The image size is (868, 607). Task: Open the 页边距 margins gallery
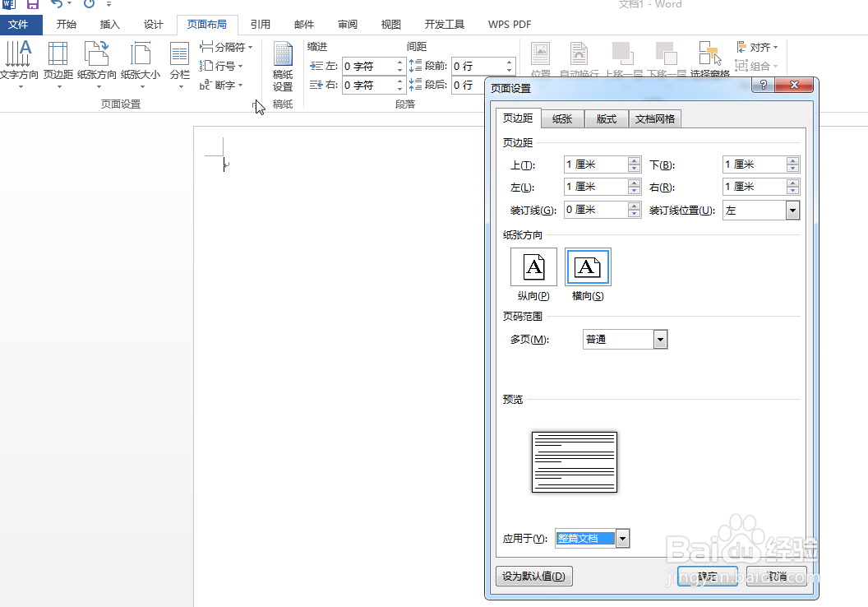58,64
